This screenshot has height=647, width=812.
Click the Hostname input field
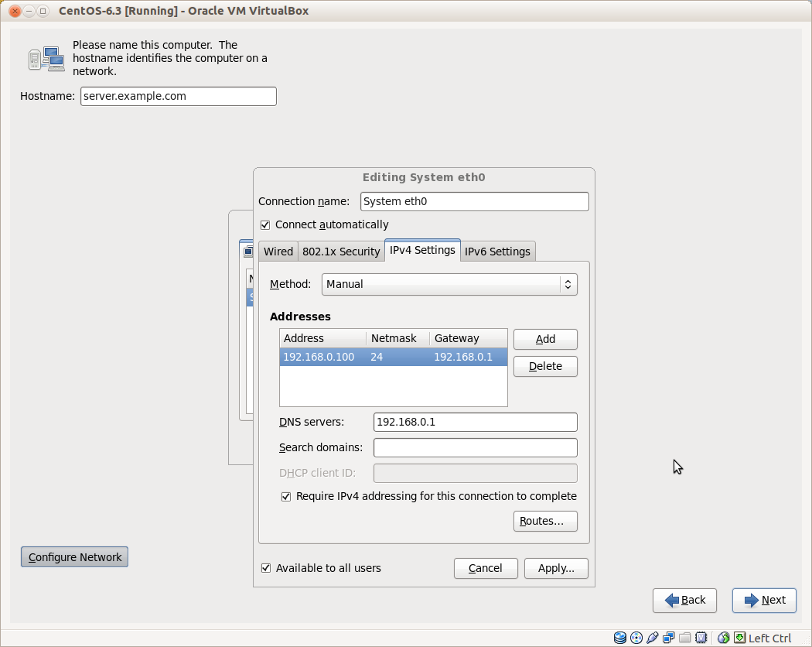pyautogui.click(x=178, y=97)
